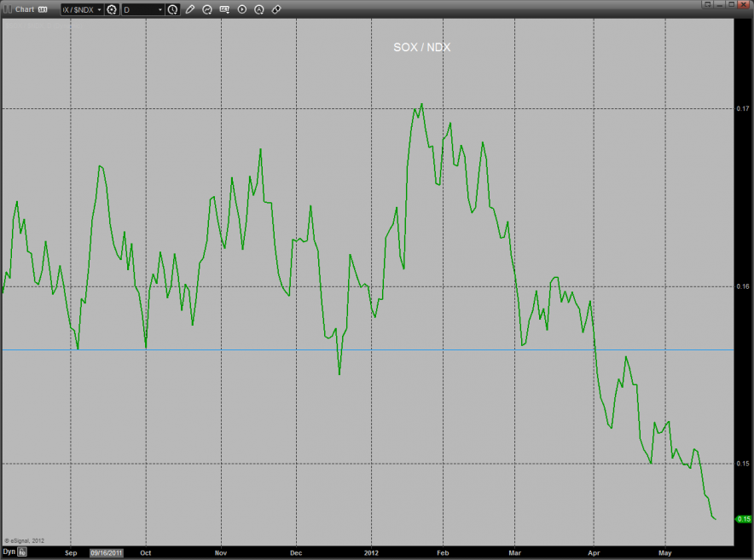This screenshot has width=754, height=560.
Task: Click the rectangular icon right of circular arrow
Action: (224, 9)
